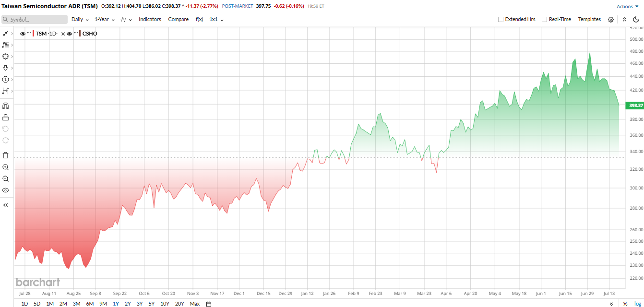Select the 5D time range
Screen dimensions: 644x307
pos(37,304)
